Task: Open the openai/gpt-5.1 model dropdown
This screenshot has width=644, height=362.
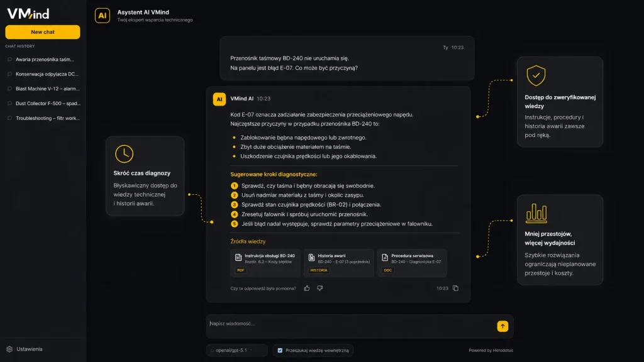Action: click(236, 351)
